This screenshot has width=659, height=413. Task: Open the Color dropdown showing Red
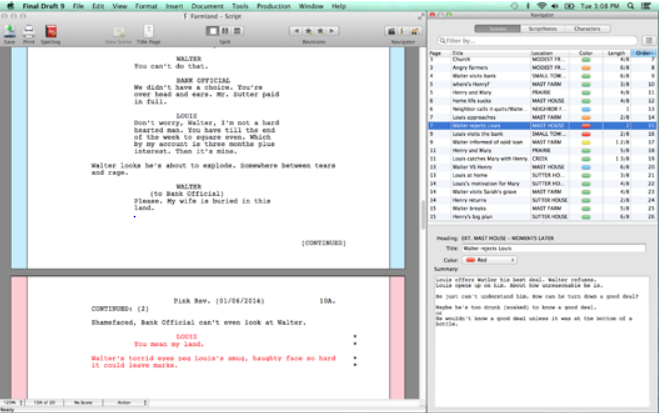pyautogui.click(x=490, y=260)
